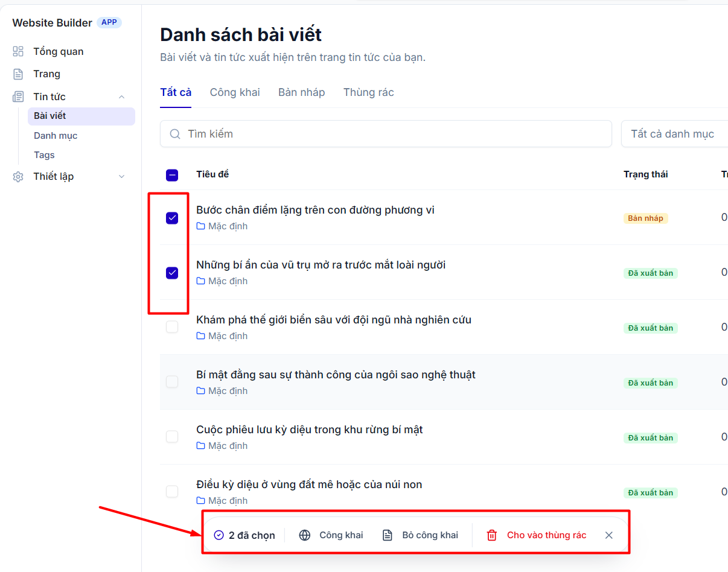Click Mặc định category under Bước chân điểm lặng

pos(228,226)
